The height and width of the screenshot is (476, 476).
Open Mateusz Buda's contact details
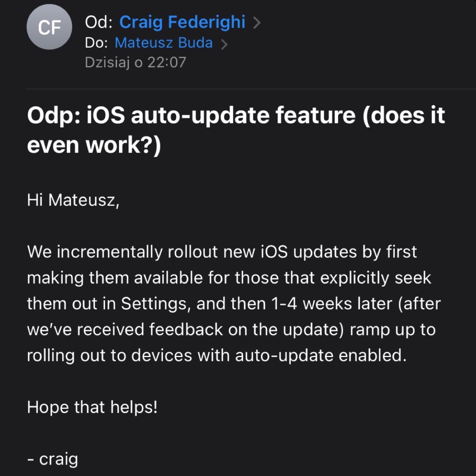pos(164,43)
